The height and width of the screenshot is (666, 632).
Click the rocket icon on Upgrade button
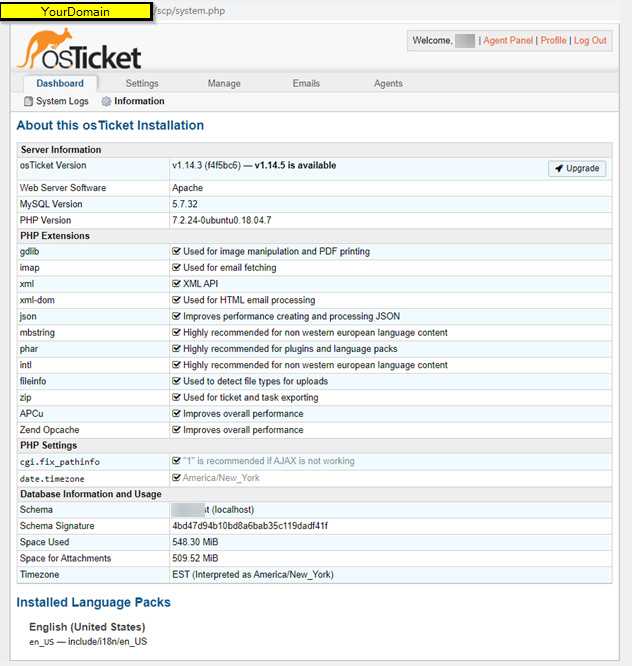point(559,169)
